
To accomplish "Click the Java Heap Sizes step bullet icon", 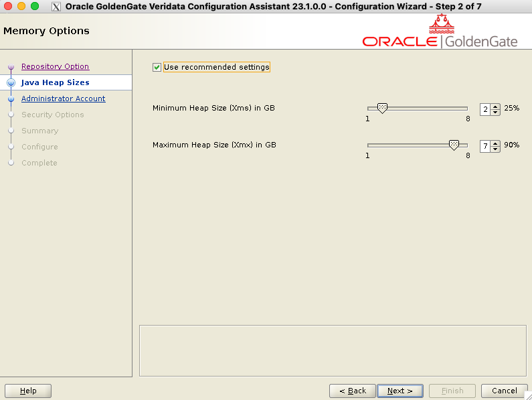I will point(11,83).
